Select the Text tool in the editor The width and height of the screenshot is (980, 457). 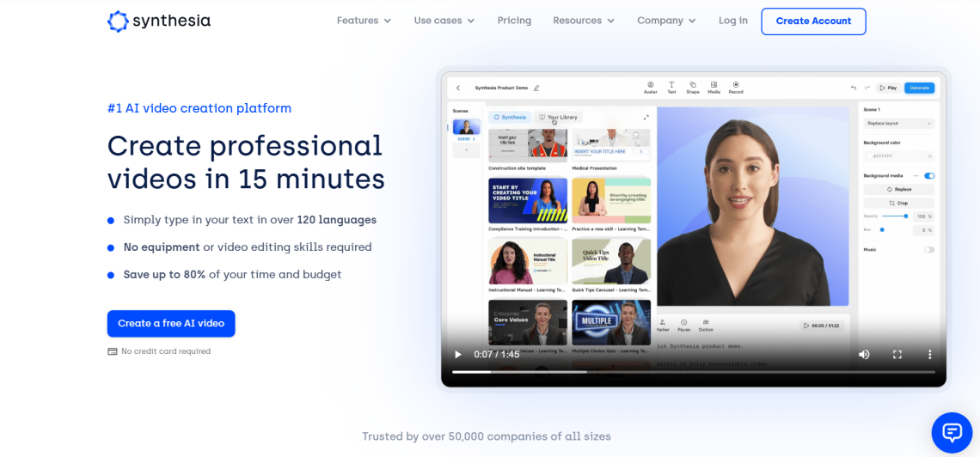[672, 88]
